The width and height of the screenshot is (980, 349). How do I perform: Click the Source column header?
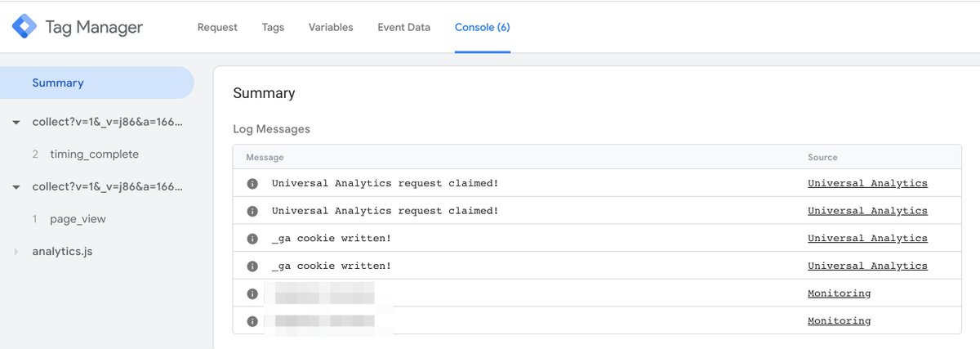822,157
